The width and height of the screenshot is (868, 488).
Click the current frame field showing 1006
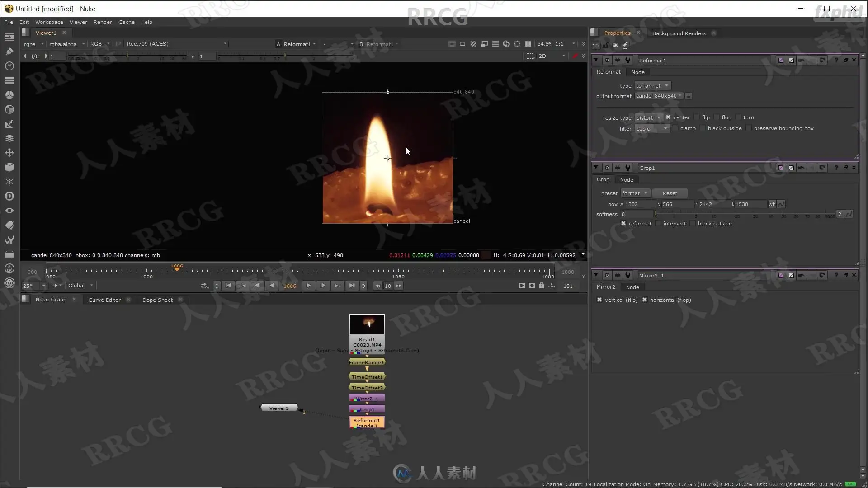pyautogui.click(x=290, y=286)
